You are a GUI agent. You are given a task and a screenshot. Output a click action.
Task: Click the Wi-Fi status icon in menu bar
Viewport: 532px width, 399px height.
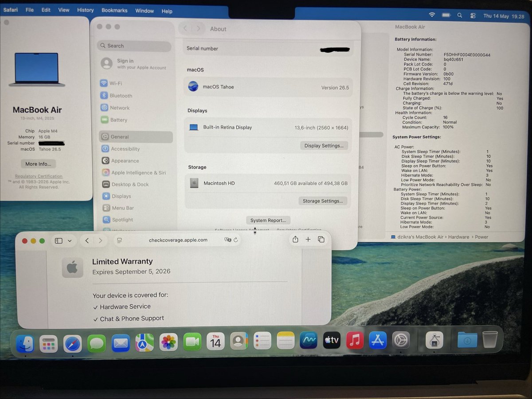[432, 15]
